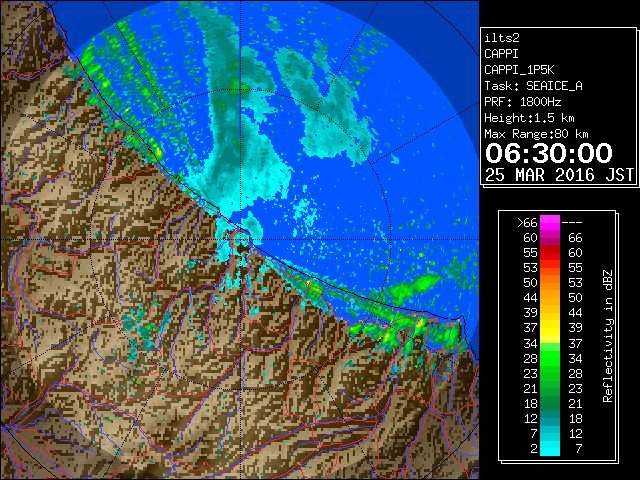Viewport: 640px width, 480px height.
Task: Pick the dark green 18–21 dBZ band
Action: [x=550, y=403]
